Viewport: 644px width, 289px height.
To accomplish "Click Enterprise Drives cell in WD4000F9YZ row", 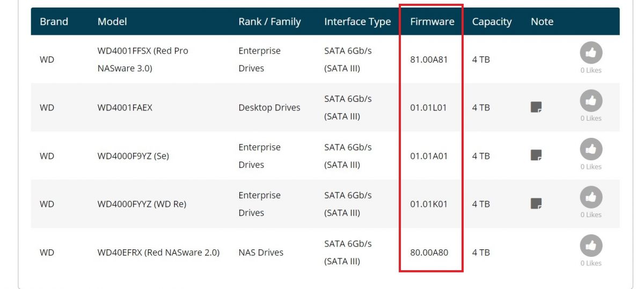I will tap(260, 156).
